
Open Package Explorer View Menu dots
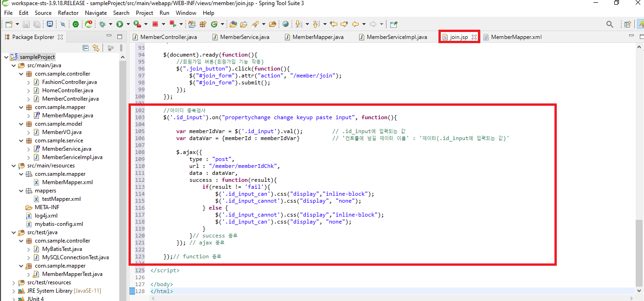click(121, 47)
